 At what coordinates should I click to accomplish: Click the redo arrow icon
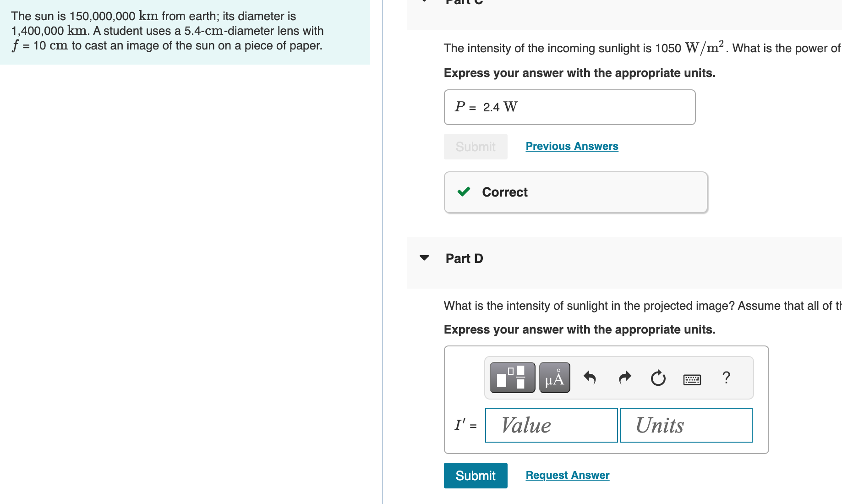coord(624,377)
